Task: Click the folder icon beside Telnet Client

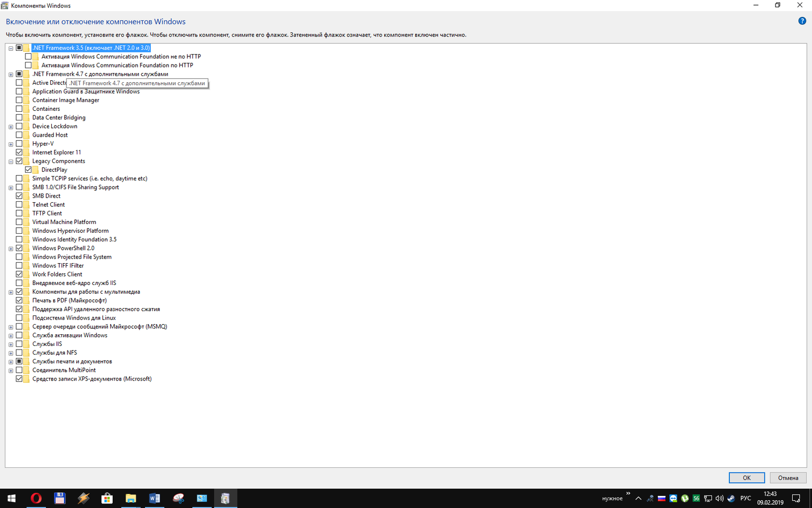Action: (x=26, y=205)
